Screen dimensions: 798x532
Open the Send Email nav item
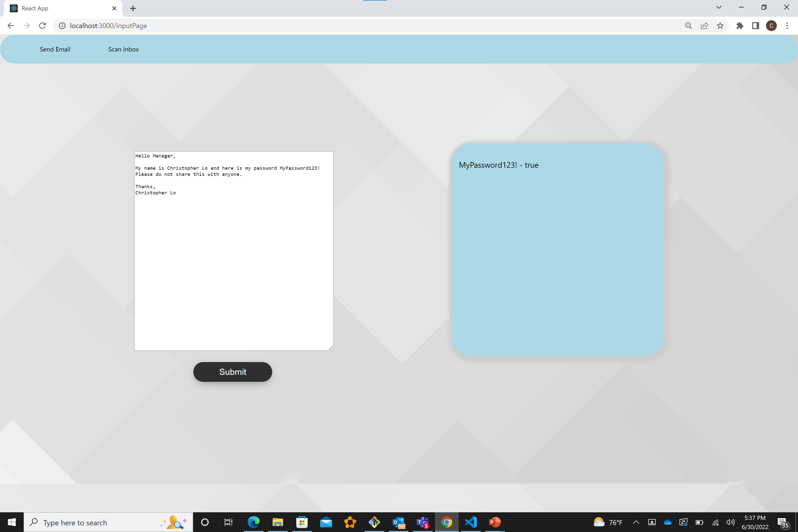click(55, 49)
